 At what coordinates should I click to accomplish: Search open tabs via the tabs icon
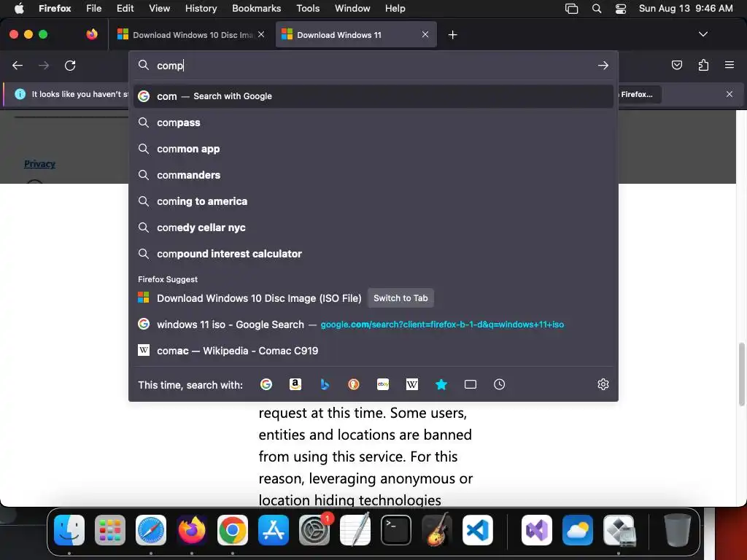(471, 384)
